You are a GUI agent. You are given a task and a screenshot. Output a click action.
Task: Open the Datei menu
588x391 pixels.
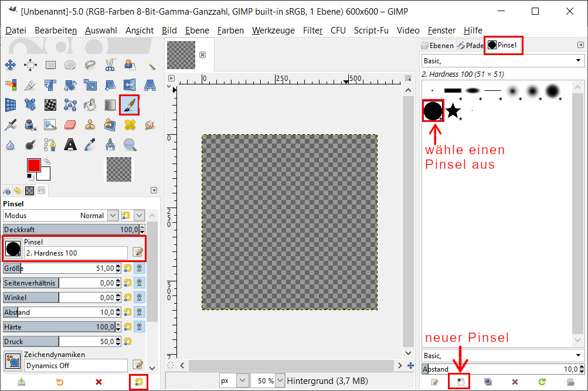click(x=16, y=30)
